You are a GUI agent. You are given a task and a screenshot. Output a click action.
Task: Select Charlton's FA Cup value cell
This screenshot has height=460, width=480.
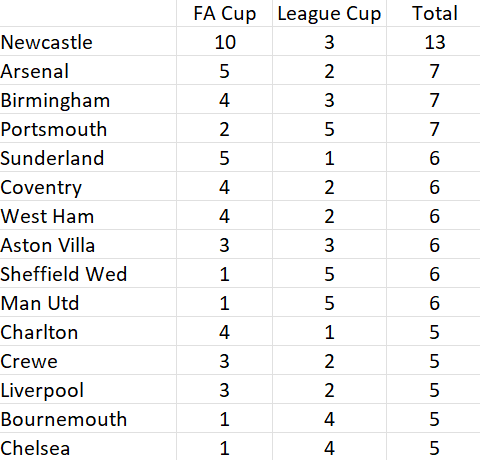point(225,331)
